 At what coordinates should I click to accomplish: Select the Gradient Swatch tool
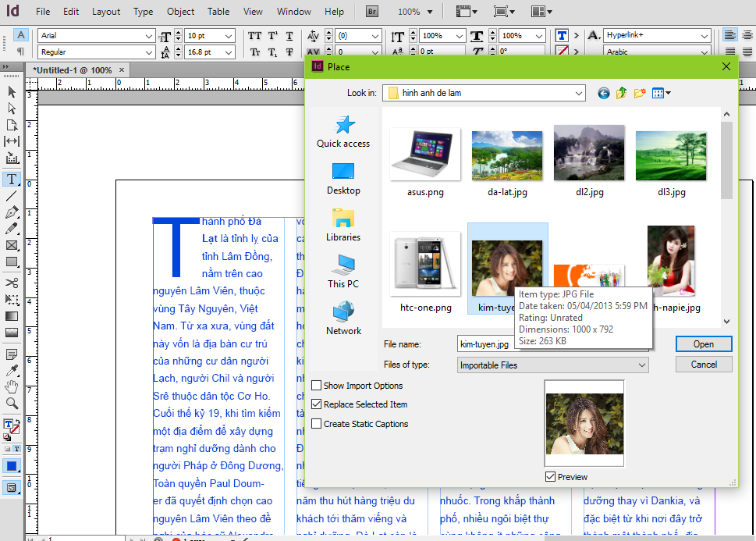(x=12, y=316)
